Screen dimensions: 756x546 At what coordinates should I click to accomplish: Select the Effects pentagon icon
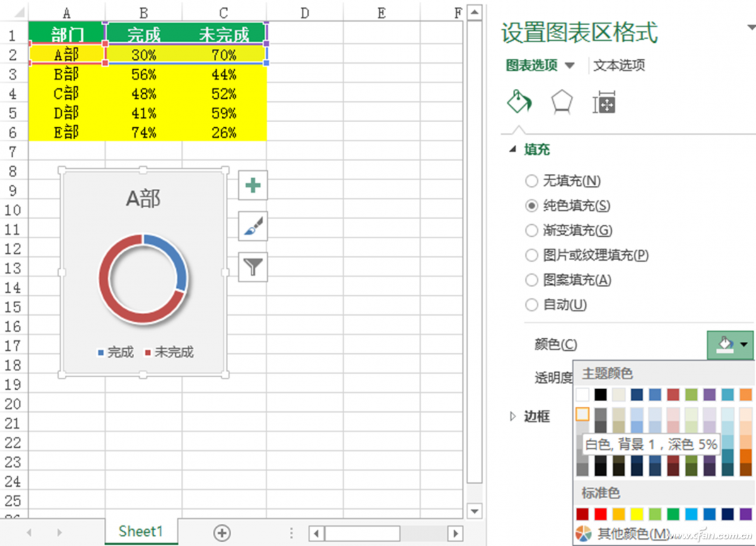point(561,102)
